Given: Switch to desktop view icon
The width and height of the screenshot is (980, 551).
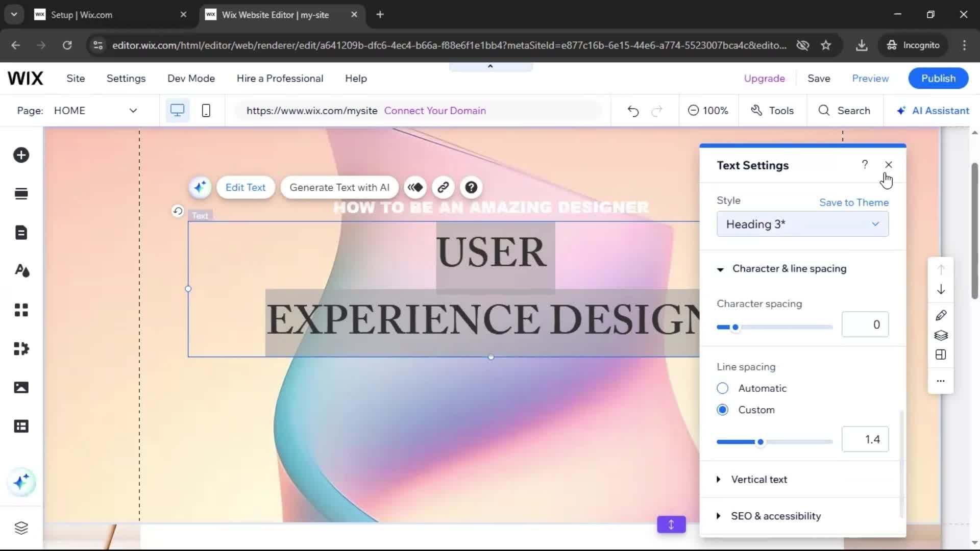Looking at the screenshot, I should pyautogui.click(x=177, y=111).
